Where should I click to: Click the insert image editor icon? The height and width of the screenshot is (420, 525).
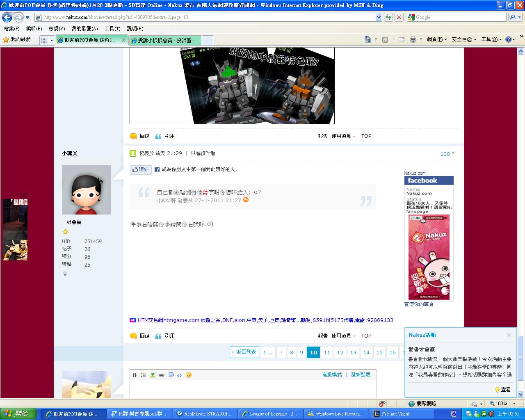tap(152, 375)
